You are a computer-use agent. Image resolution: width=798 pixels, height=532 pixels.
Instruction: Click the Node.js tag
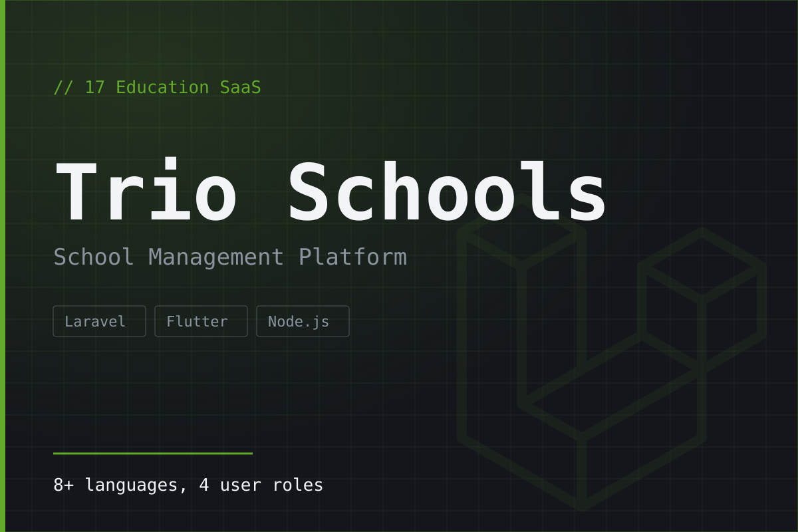tap(303, 321)
